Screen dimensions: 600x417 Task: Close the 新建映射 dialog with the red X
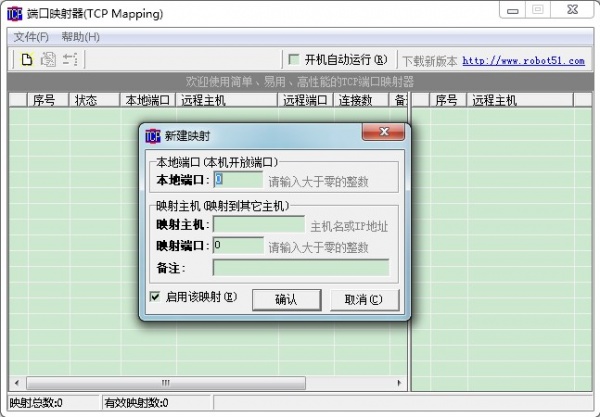click(383, 132)
